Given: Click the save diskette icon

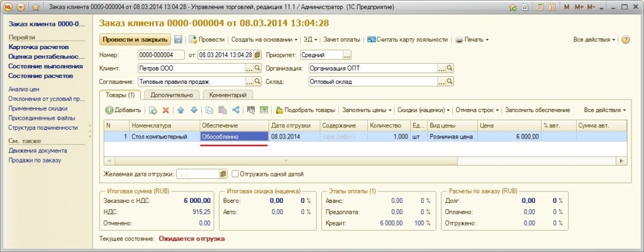Looking at the screenshot, I should click(178, 40).
